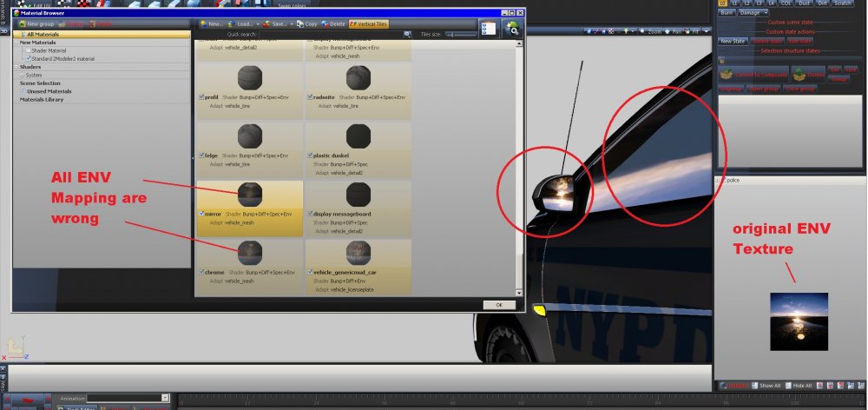
Task: Click the OK button in Material Browser
Action: [x=499, y=305]
